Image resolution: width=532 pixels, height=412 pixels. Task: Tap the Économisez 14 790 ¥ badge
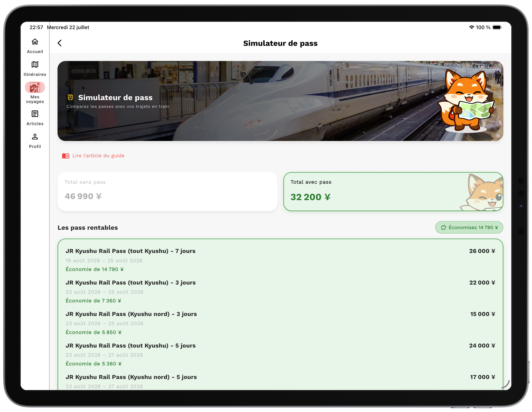tap(469, 227)
